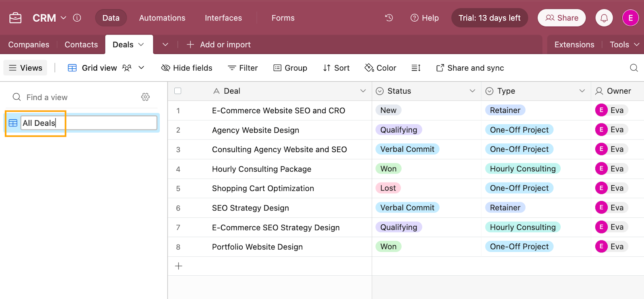
Task: Click Share and sync
Action: [470, 68]
